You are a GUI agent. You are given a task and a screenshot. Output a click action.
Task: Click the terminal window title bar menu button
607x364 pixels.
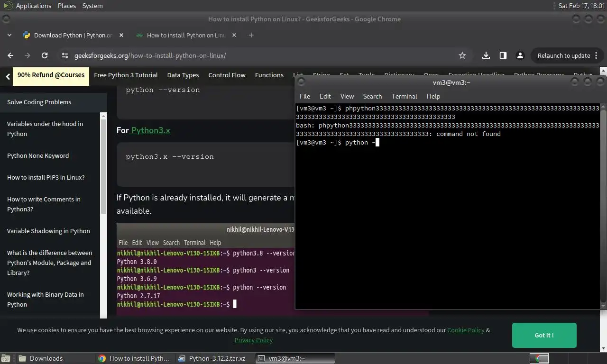(301, 82)
